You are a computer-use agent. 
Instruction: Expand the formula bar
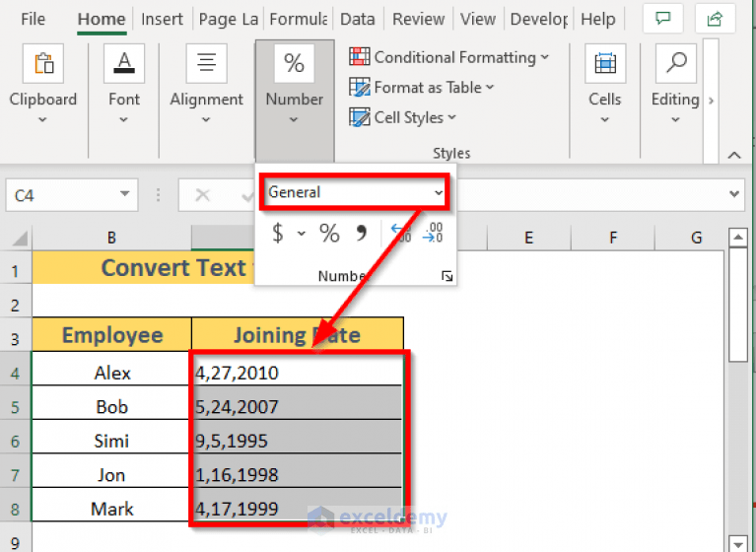tap(734, 194)
